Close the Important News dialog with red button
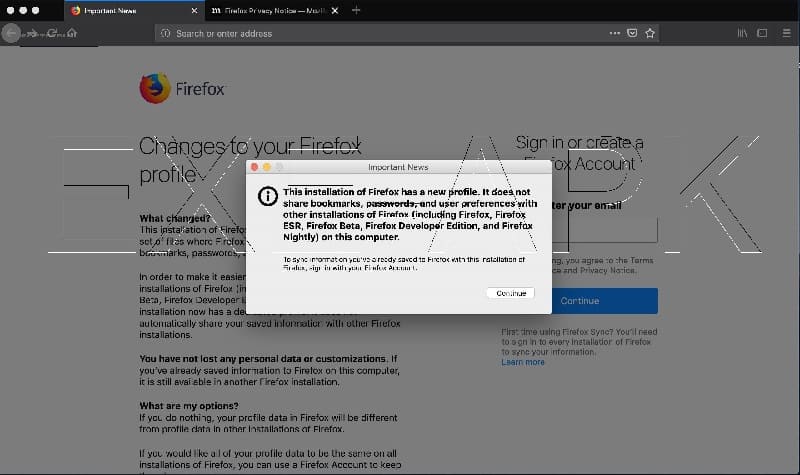Screen dimensions: 800x475 [255, 167]
